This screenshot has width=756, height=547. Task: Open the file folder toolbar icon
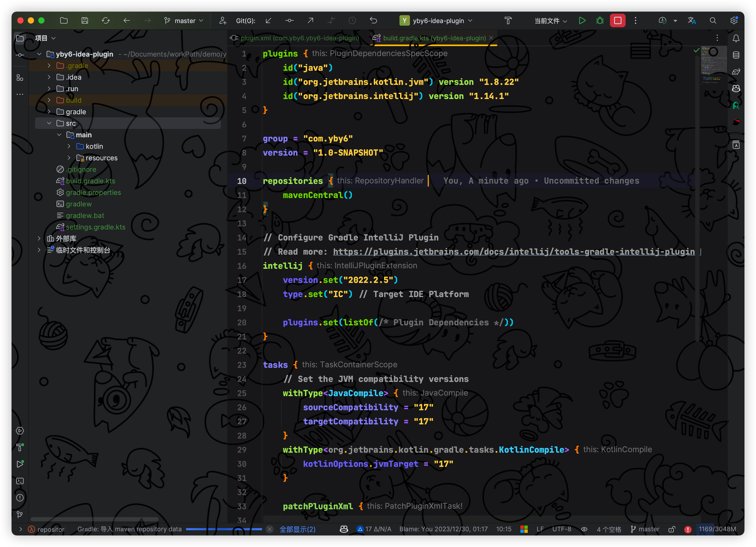(x=64, y=21)
